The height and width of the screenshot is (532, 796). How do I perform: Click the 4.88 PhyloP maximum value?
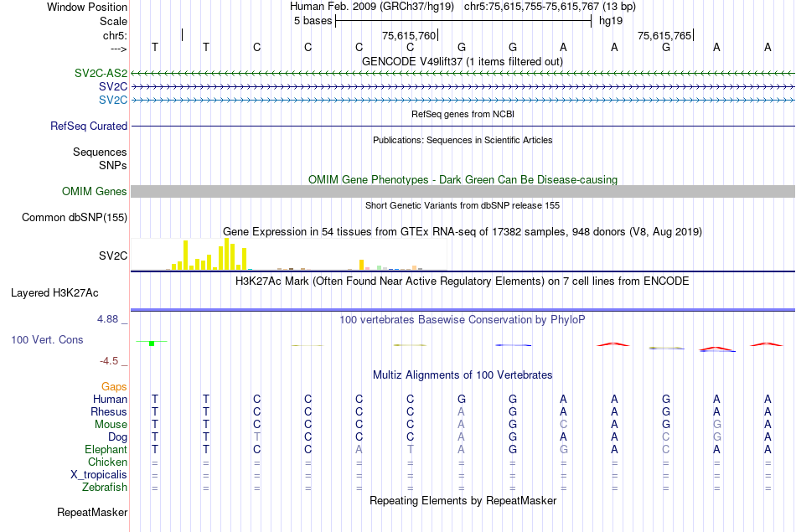click(107, 319)
